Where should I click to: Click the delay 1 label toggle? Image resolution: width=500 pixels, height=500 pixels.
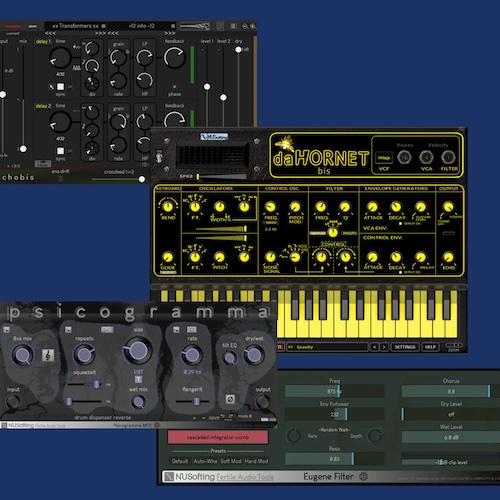pyautogui.click(x=43, y=42)
